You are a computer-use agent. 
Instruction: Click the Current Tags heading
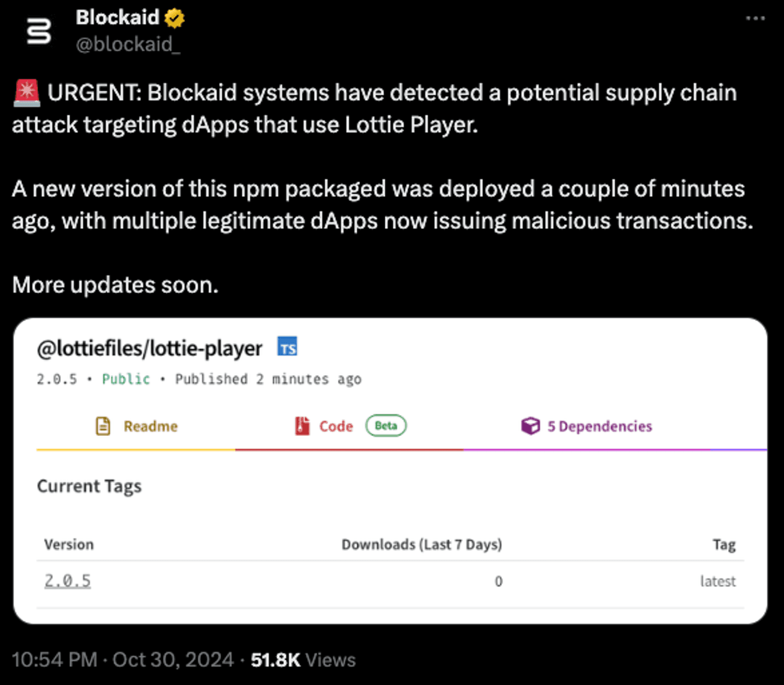click(89, 486)
